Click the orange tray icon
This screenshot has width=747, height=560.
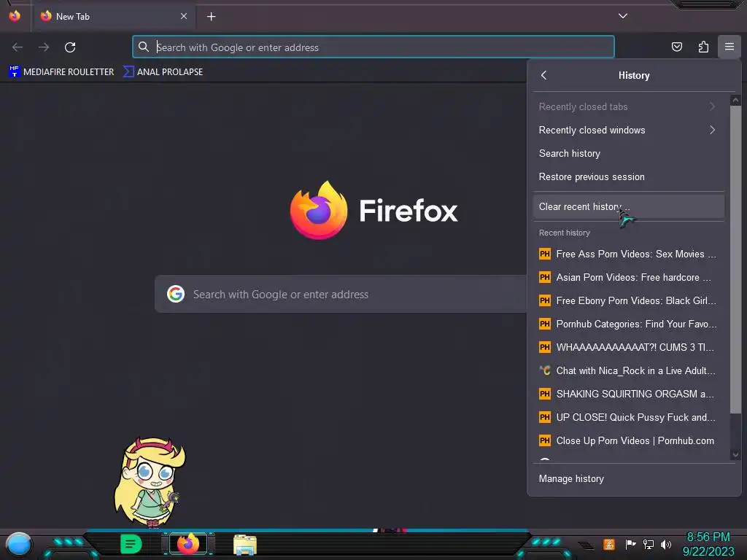click(x=609, y=544)
